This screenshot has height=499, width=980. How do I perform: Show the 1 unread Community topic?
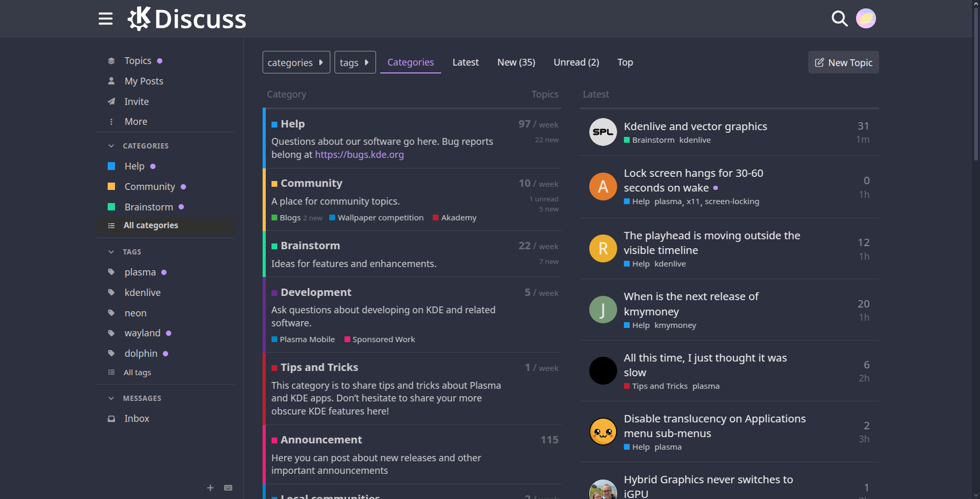point(544,199)
